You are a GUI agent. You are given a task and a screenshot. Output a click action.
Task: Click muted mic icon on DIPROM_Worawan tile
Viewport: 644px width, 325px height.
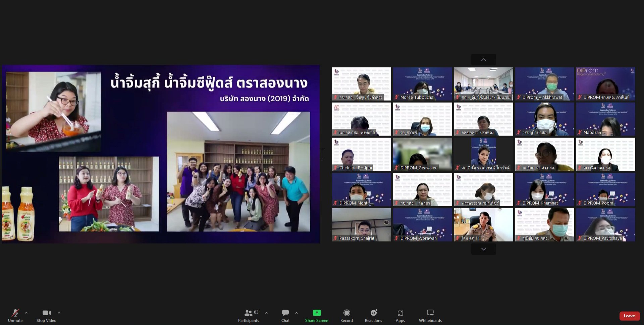point(396,238)
